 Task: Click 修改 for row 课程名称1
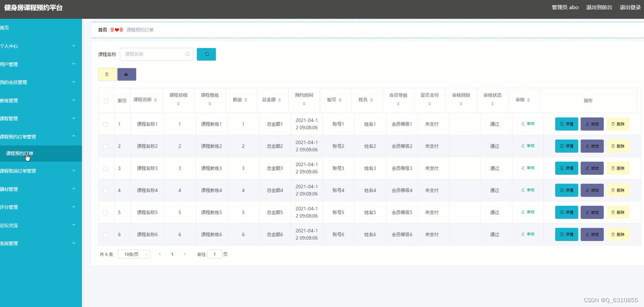point(592,124)
